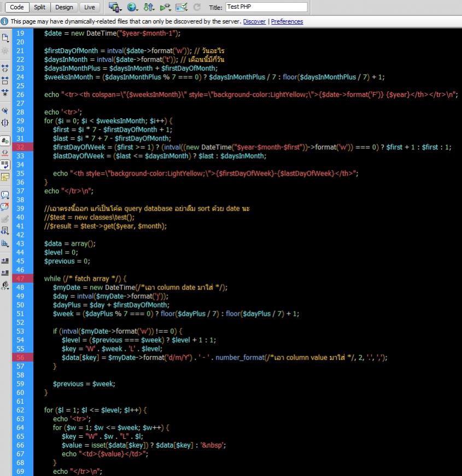Click the Select Parent Tag icon
This screenshot has width=462, height=476.
pos(5,111)
